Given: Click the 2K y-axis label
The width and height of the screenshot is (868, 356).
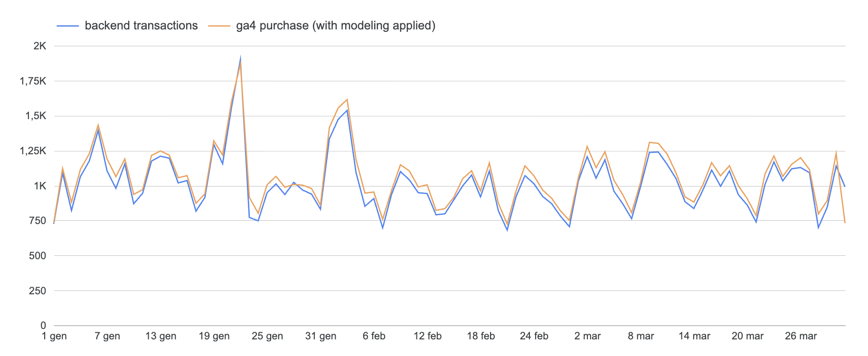Looking at the screenshot, I should pyautogui.click(x=40, y=46).
